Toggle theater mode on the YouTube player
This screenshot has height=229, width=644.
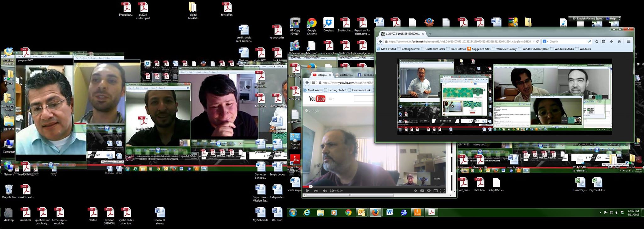(436, 191)
